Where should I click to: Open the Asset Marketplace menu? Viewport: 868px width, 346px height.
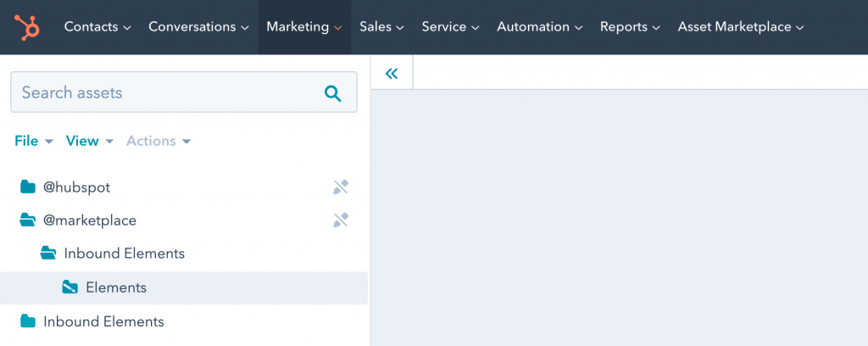click(x=741, y=26)
